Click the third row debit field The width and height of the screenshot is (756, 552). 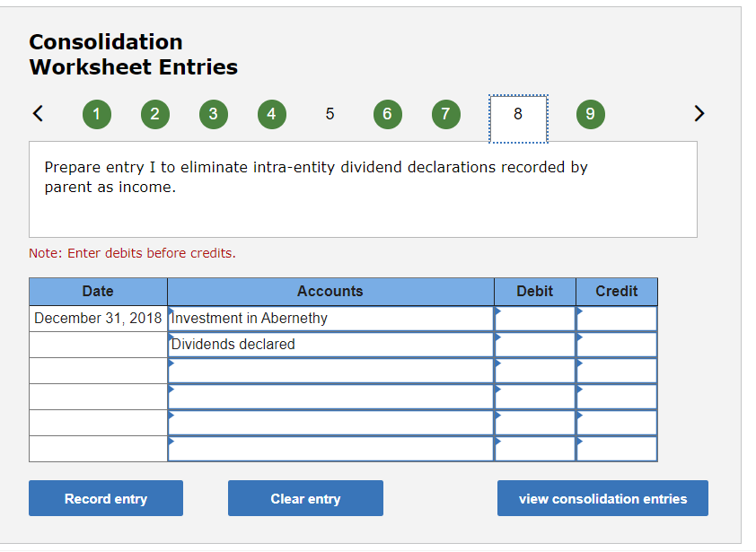pos(535,371)
